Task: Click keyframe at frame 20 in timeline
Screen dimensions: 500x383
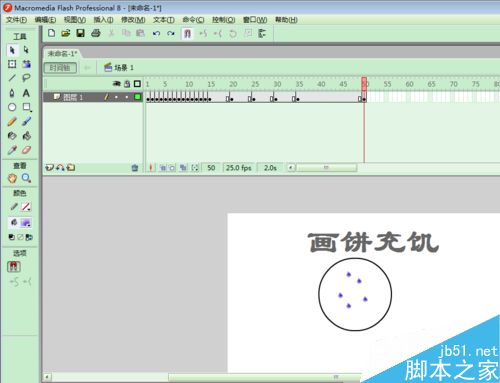Action: [232, 98]
